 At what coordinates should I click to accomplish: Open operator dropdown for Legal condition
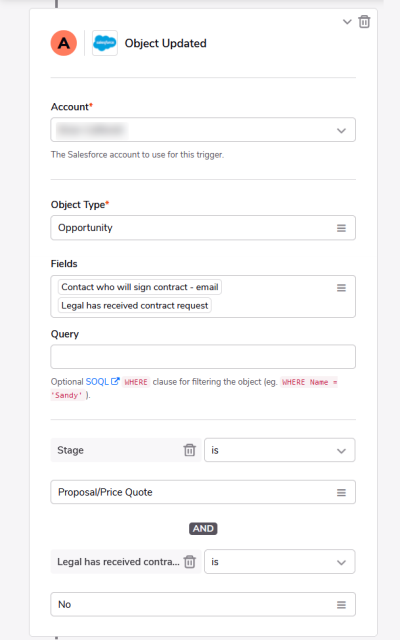[280, 562]
